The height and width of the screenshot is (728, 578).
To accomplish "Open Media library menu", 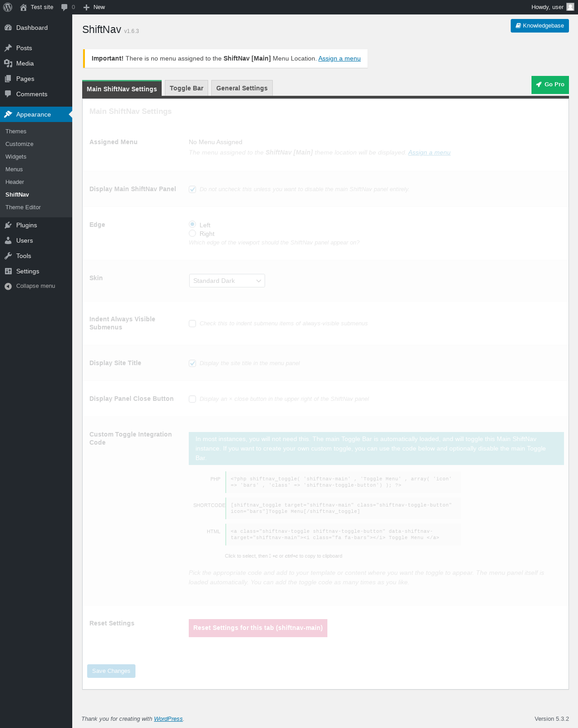I will tap(36, 63).
